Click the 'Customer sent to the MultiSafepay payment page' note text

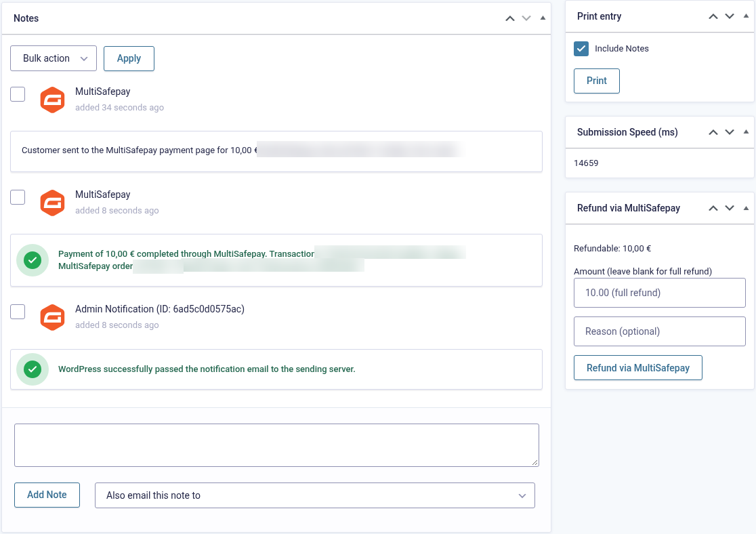[140, 150]
